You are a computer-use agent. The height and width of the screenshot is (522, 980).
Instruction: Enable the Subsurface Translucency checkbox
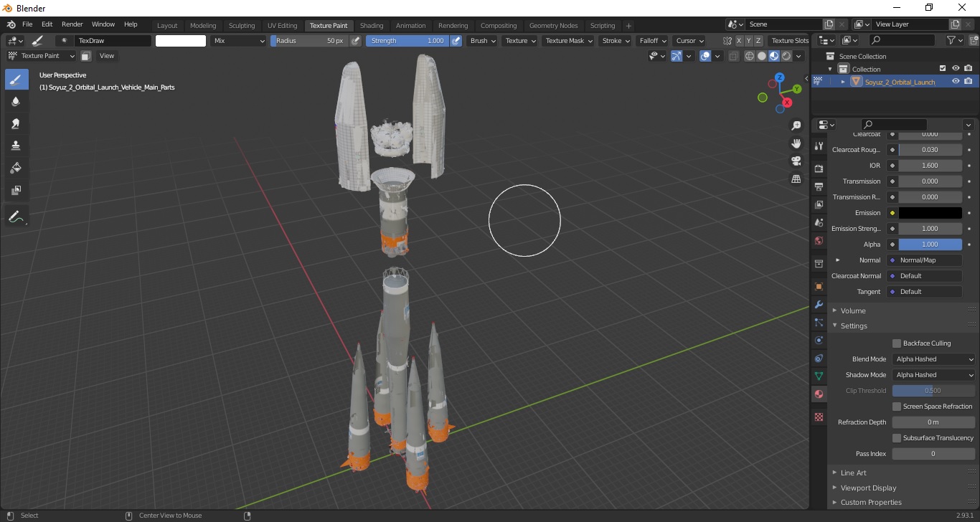[897, 438]
